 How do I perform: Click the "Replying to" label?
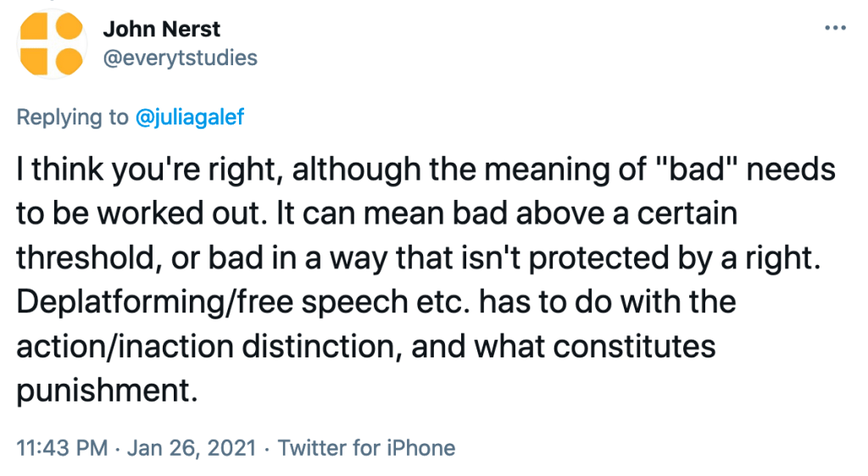click(73, 118)
